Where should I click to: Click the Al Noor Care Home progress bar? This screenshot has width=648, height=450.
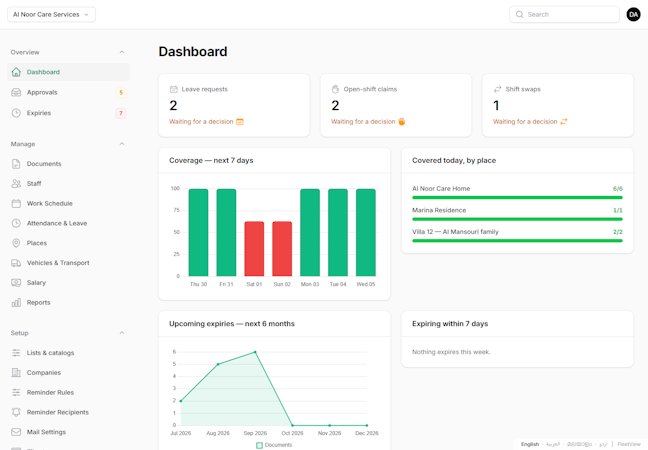pos(517,198)
